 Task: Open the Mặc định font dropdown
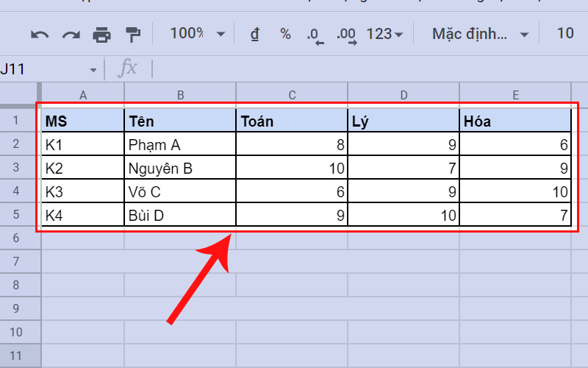point(480,34)
